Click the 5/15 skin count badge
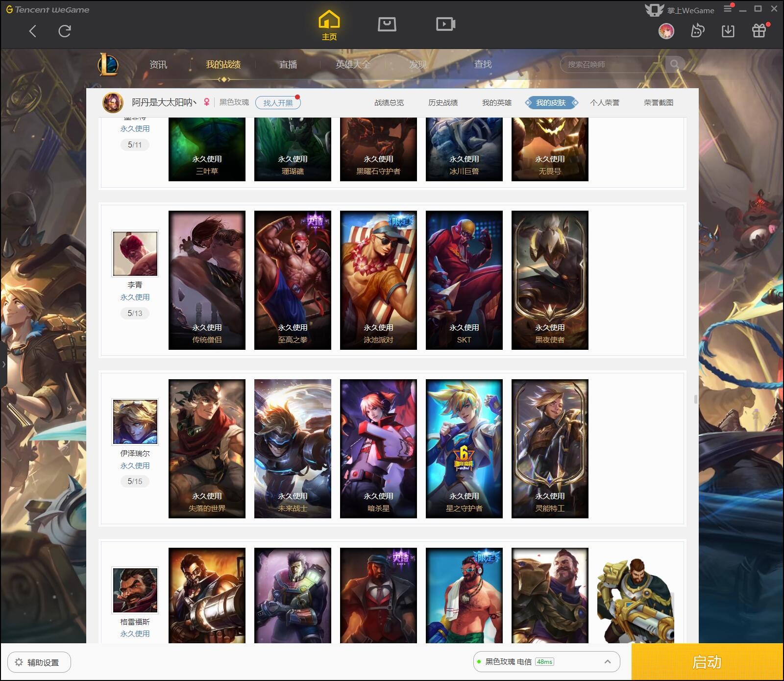Viewport: 784px width, 681px height. tap(135, 481)
